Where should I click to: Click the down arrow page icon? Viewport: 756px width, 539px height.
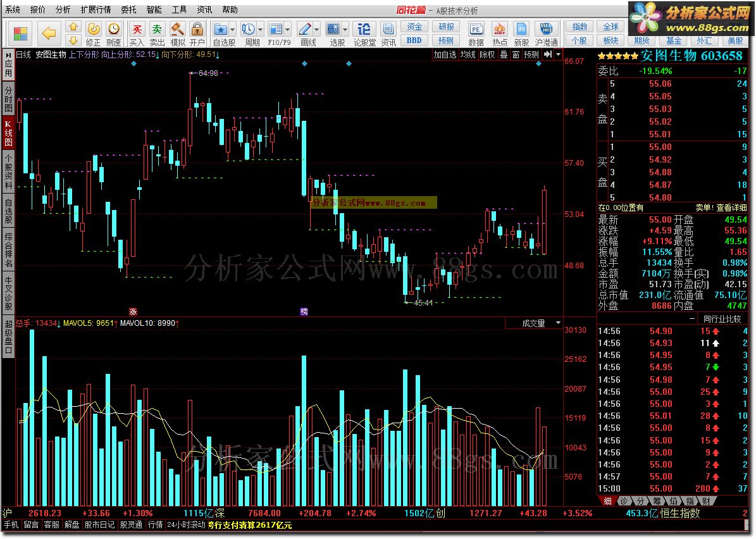pos(73,40)
